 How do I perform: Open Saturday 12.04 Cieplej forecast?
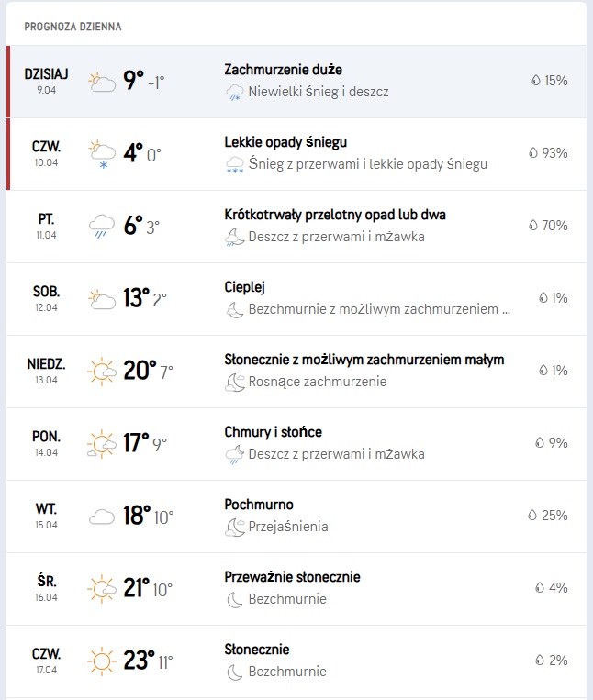296,298
